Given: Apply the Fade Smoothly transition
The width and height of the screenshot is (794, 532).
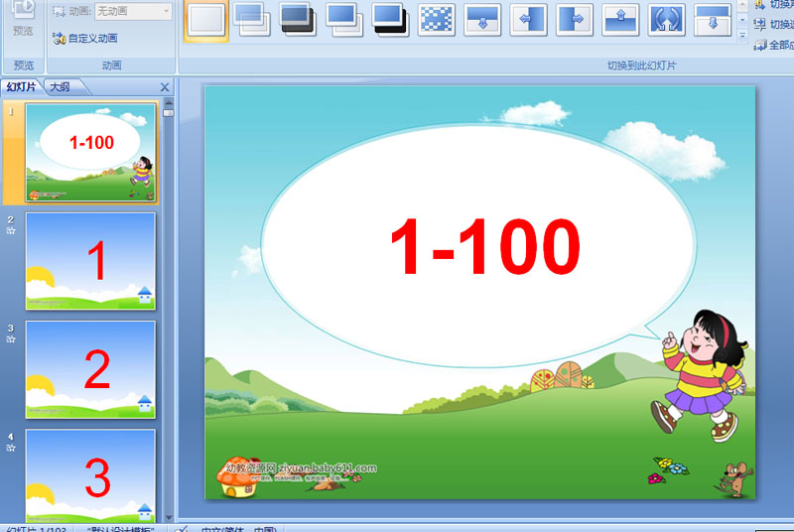Looking at the screenshot, I should point(252,20).
